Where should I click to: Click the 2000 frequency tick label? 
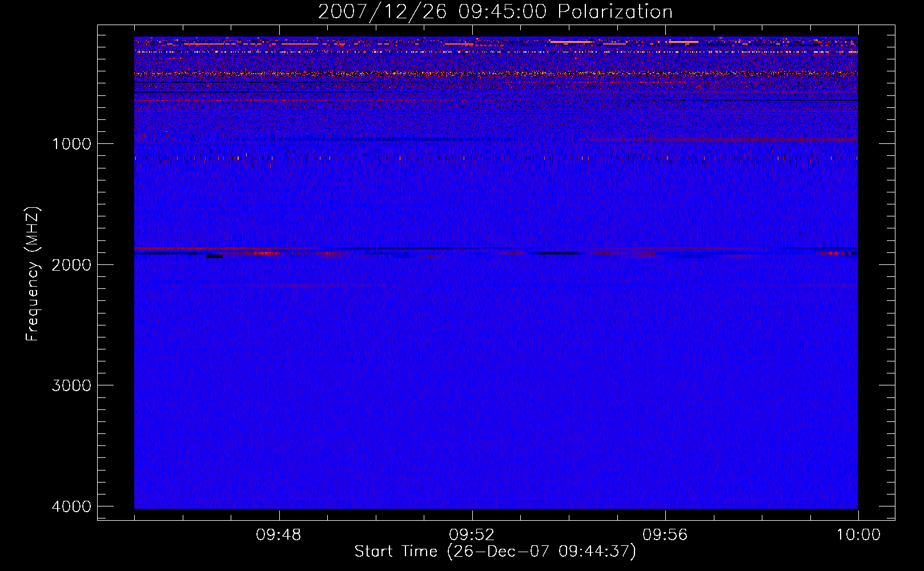(x=72, y=265)
